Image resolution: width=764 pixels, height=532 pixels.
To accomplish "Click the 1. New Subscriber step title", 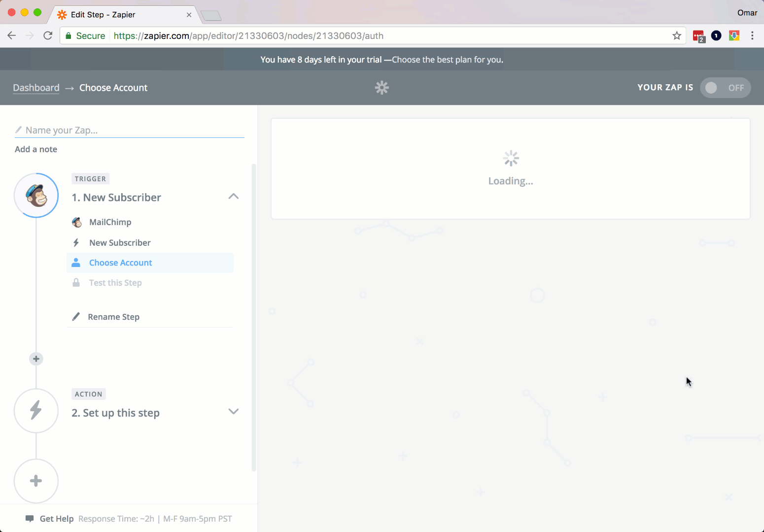I will (x=116, y=198).
